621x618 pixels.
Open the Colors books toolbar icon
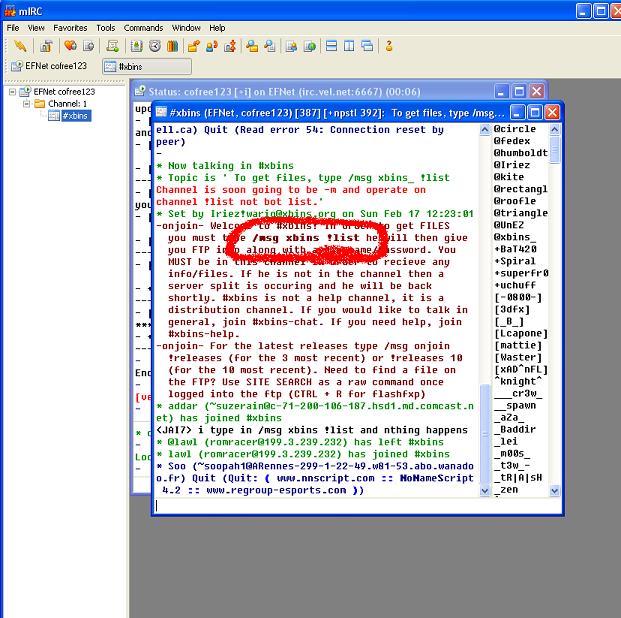(172, 46)
